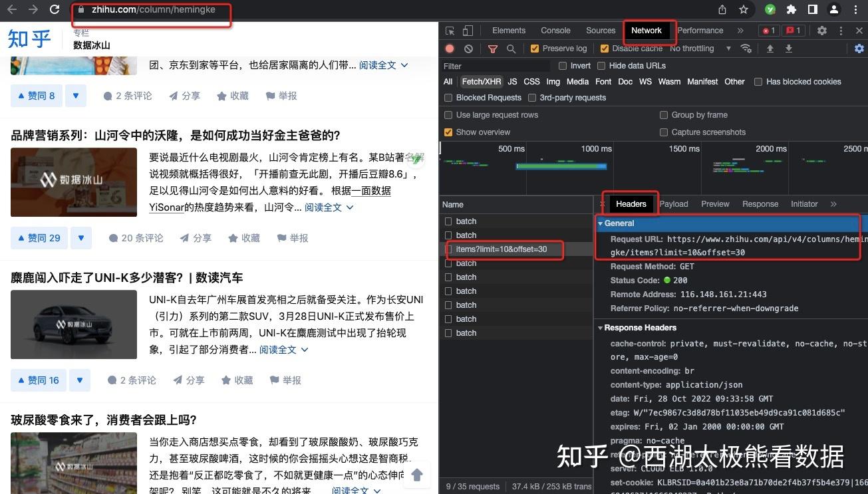Enable Hide data URLs checkbox
This screenshot has height=494, width=868.
point(601,66)
